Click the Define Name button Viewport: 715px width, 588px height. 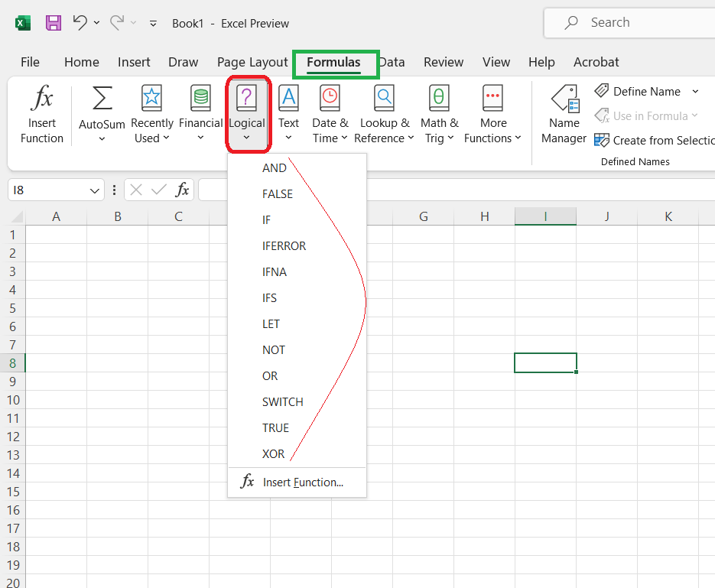[x=638, y=91]
